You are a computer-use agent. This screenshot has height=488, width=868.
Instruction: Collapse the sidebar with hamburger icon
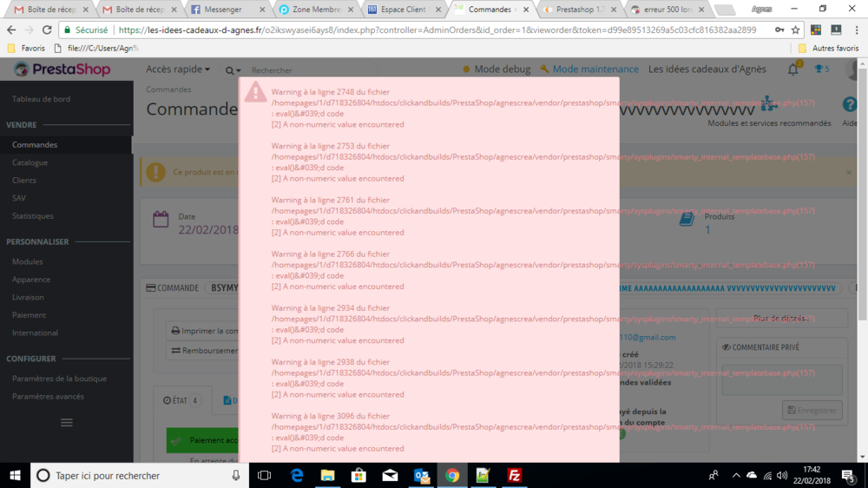(x=67, y=423)
